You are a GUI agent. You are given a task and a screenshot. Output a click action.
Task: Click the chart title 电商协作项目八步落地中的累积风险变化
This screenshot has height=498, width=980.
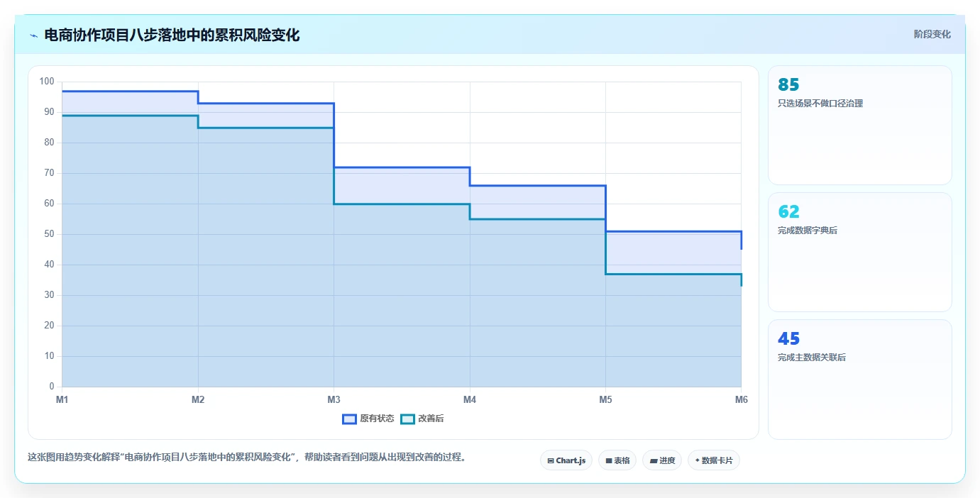tap(172, 35)
